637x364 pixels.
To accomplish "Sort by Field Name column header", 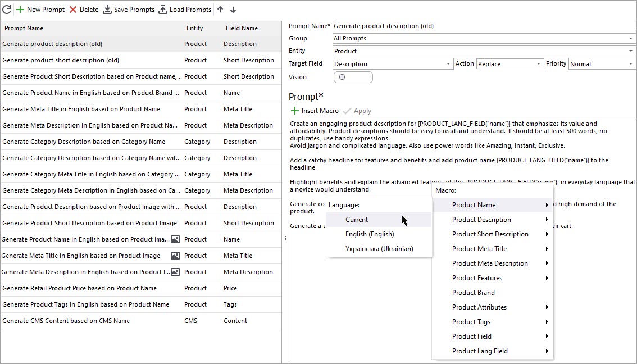I will pyautogui.click(x=242, y=28).
